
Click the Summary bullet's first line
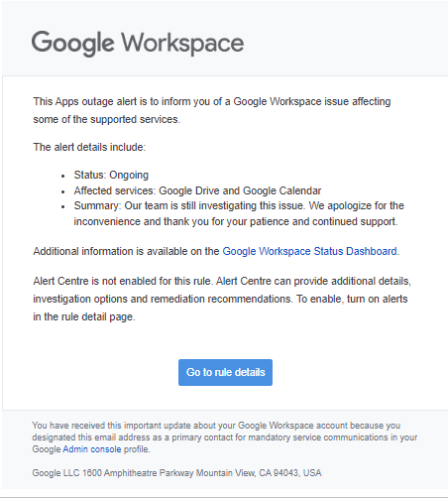239,205
